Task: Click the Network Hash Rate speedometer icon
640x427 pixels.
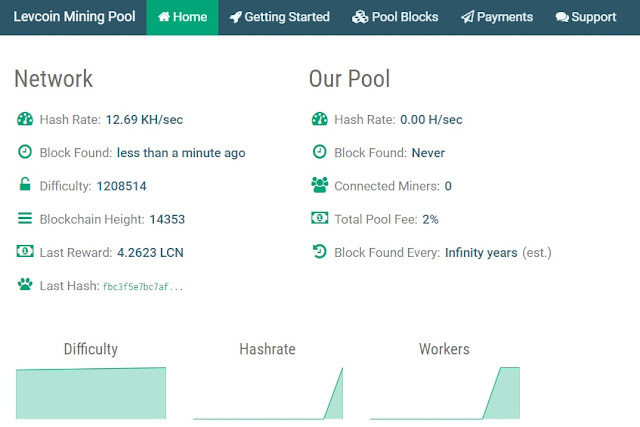Action: point(25,119)
